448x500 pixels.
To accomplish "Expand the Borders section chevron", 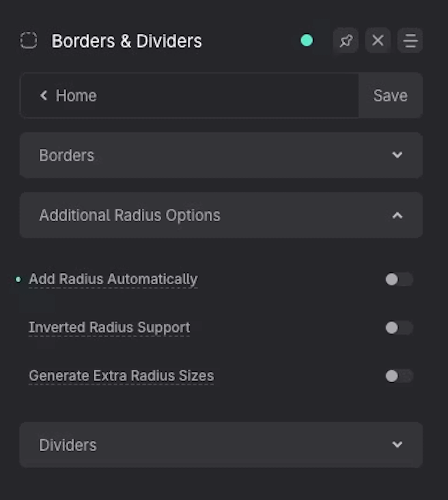I will tap(397, 155).
